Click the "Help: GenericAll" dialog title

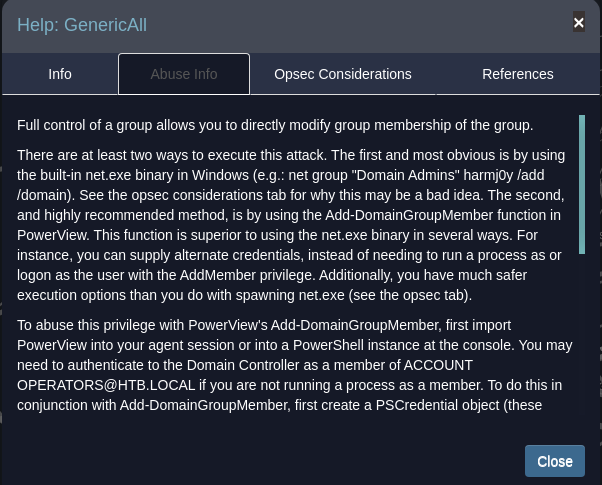click(x=82, y=25)
